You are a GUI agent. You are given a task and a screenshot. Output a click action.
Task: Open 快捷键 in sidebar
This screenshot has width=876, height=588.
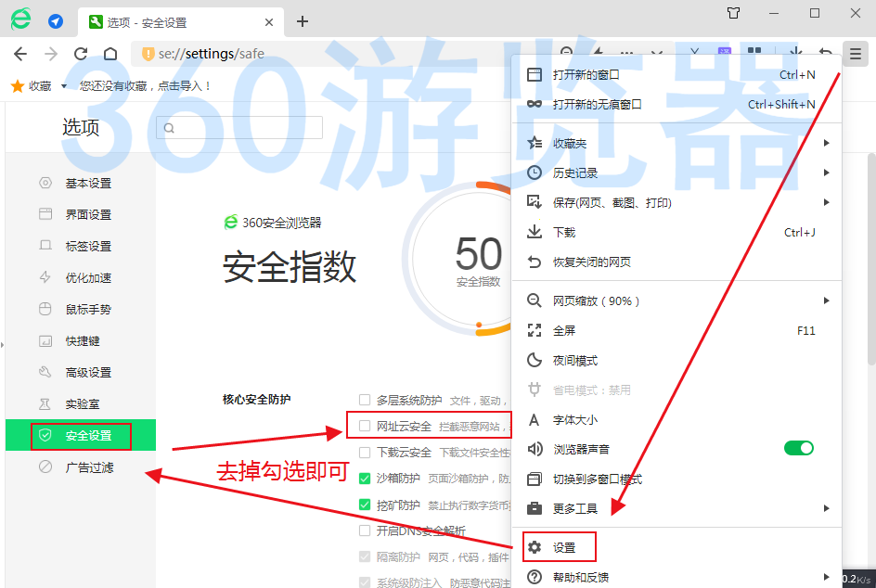81,340
